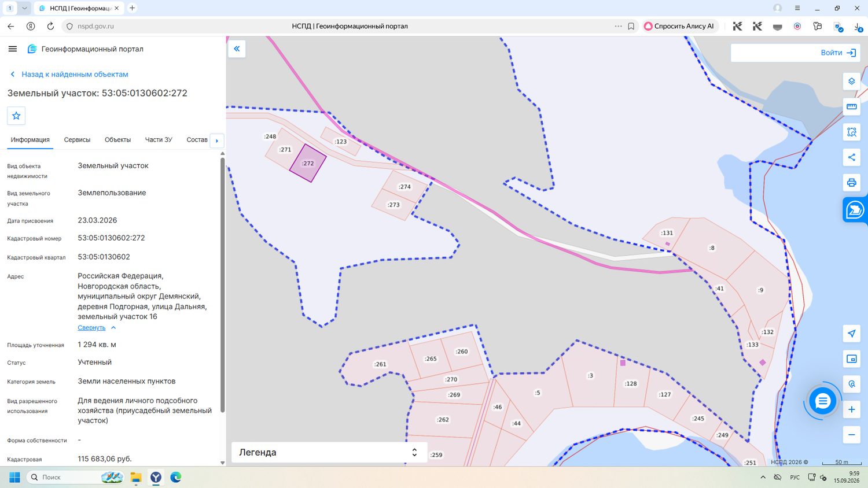Image resolution: width=868 pixels, height=488 pixels.
Task: Activate the area selection search tool
Action: pyautogui.click(x=851, y=132)
